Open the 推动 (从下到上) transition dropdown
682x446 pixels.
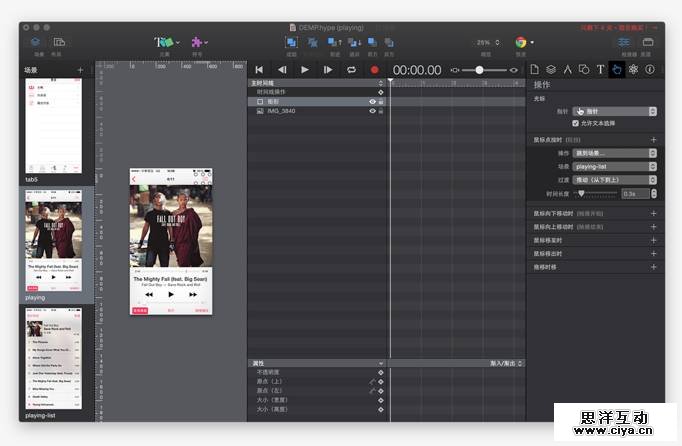tap(614, 180)
